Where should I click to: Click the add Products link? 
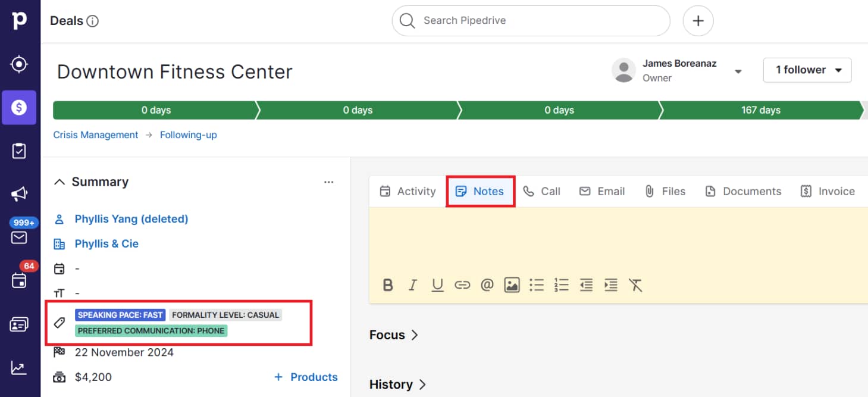(x=306, y=377)
